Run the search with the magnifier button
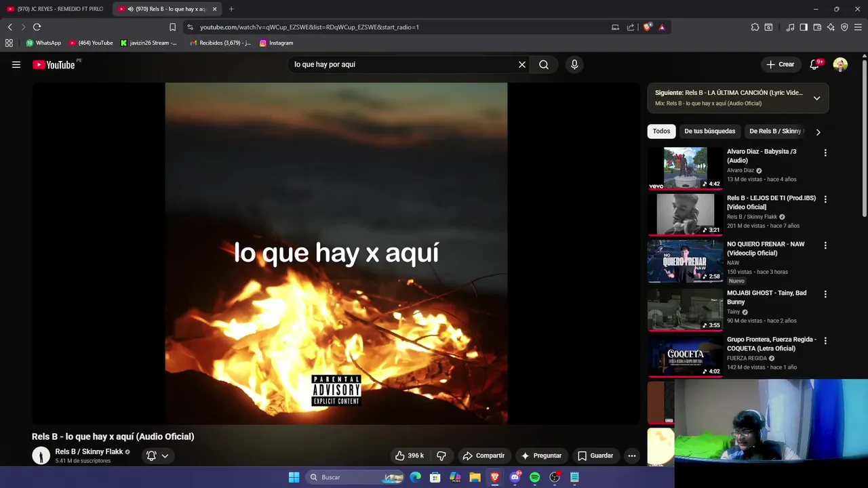Screen dimensions: 868x488 click(x=544, y=64)
